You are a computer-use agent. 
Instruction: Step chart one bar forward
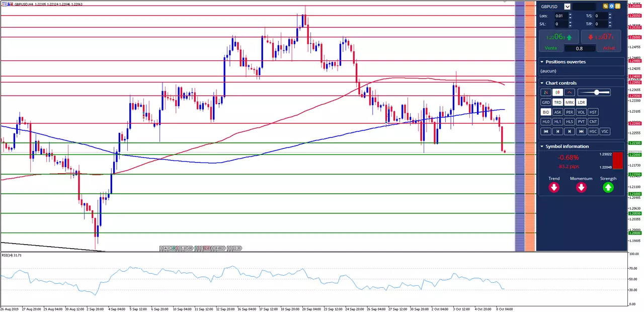pyautogui.click(x=570, y=131)
